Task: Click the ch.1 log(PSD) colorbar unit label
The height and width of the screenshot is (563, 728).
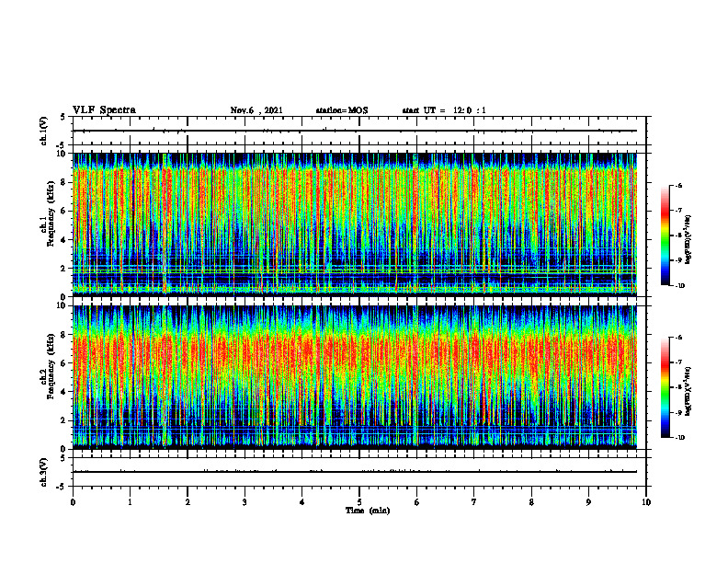Action: (x=688, y=239)
